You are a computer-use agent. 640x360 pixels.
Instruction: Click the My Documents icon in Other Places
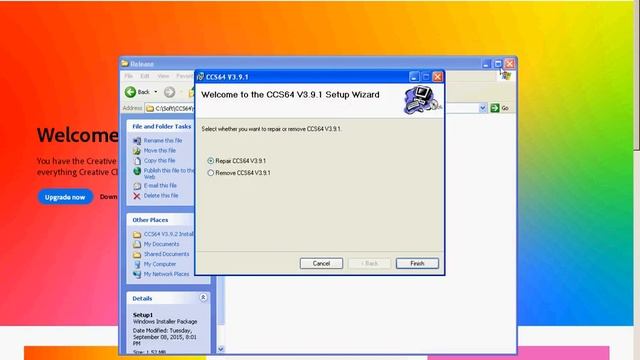tap(137, 244)
